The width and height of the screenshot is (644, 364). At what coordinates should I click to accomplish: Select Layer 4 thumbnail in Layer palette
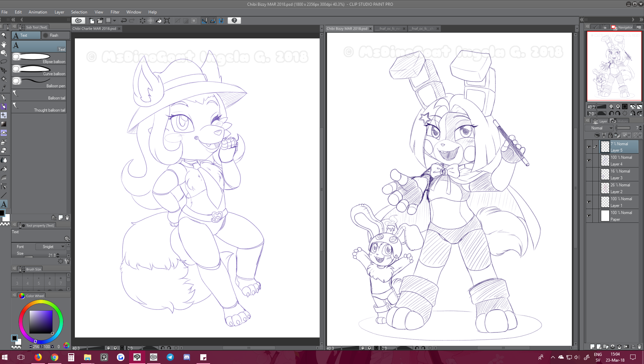click(x=605, y=161)
